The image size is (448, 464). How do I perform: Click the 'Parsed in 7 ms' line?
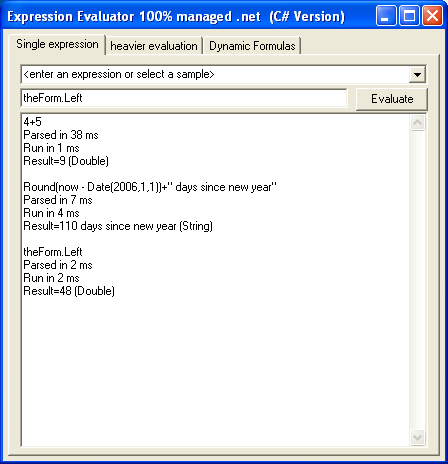(58, 200)
